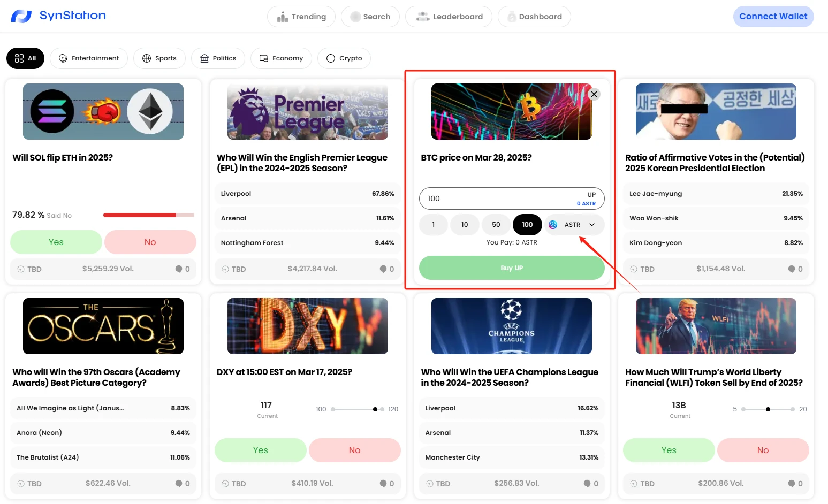Click the Buy UP button
The image size is (828, 504).
[512, 268]
